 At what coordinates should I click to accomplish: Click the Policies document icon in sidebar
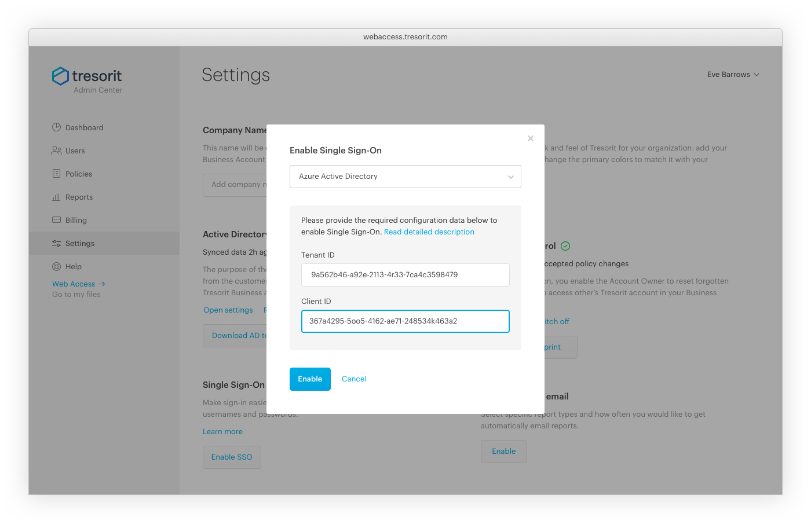point(56,174)
